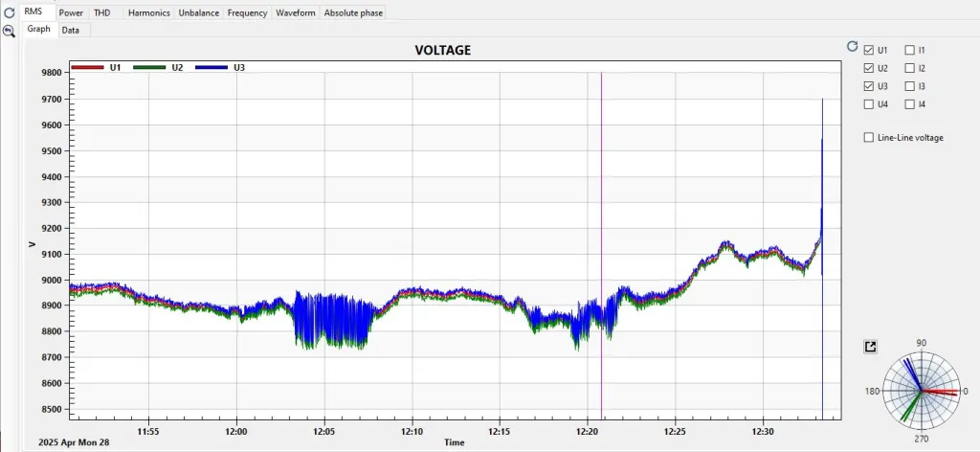Click the 12:20 time axis label
Viewport: 980px width, 452px height.
point(588,431)
